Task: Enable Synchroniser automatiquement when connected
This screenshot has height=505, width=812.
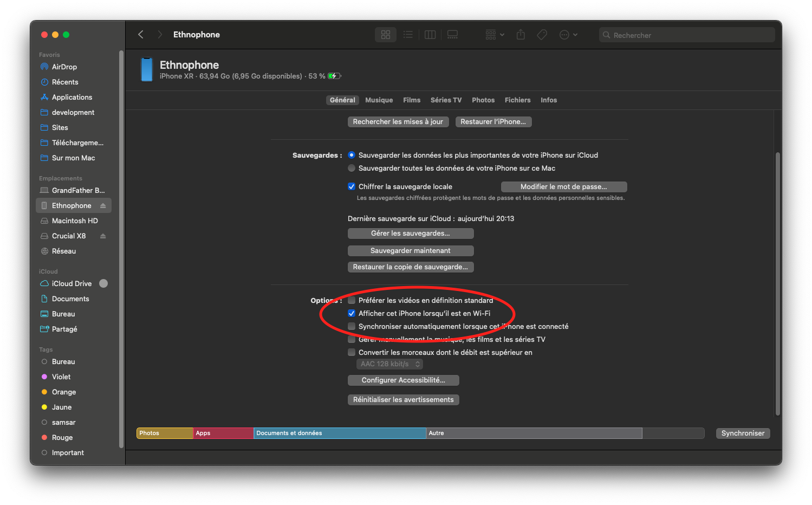Action: 352,326
